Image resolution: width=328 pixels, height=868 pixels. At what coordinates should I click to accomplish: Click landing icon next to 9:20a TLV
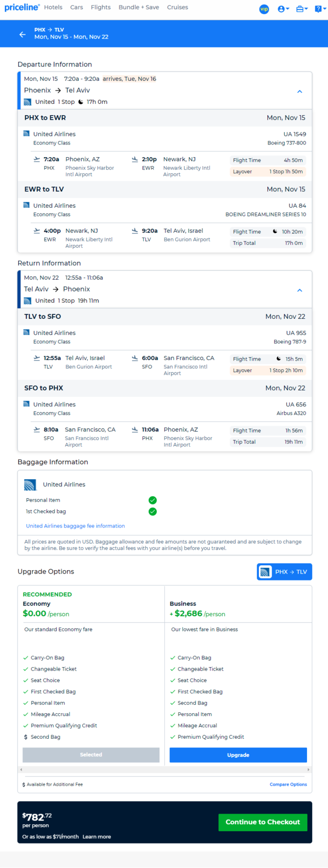135,231
